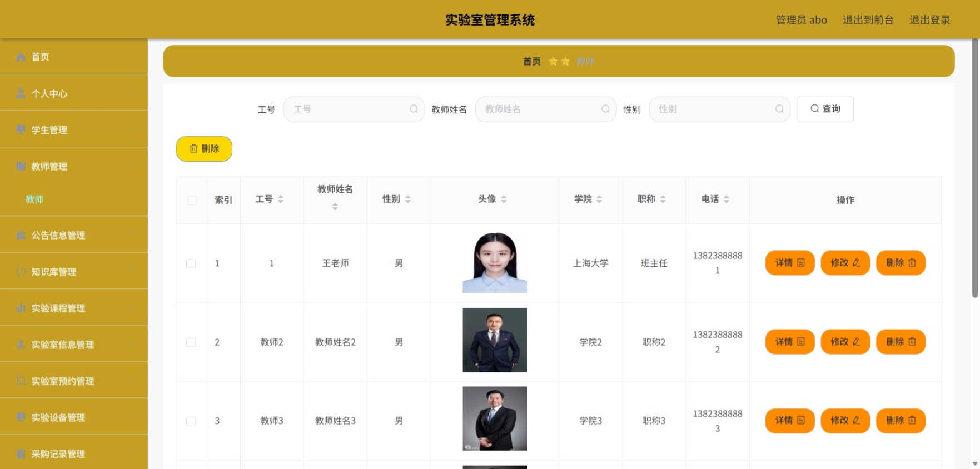Click 首页 in the breadcrumb
This screenshot has width=980, height=469.
coord(531,61)
